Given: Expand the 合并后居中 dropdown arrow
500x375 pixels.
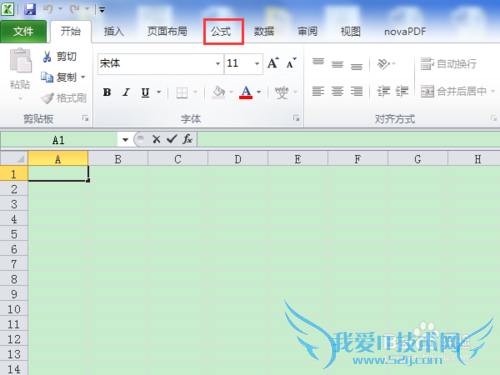Looking at the screenshot, I should click(x=493, y=91).
